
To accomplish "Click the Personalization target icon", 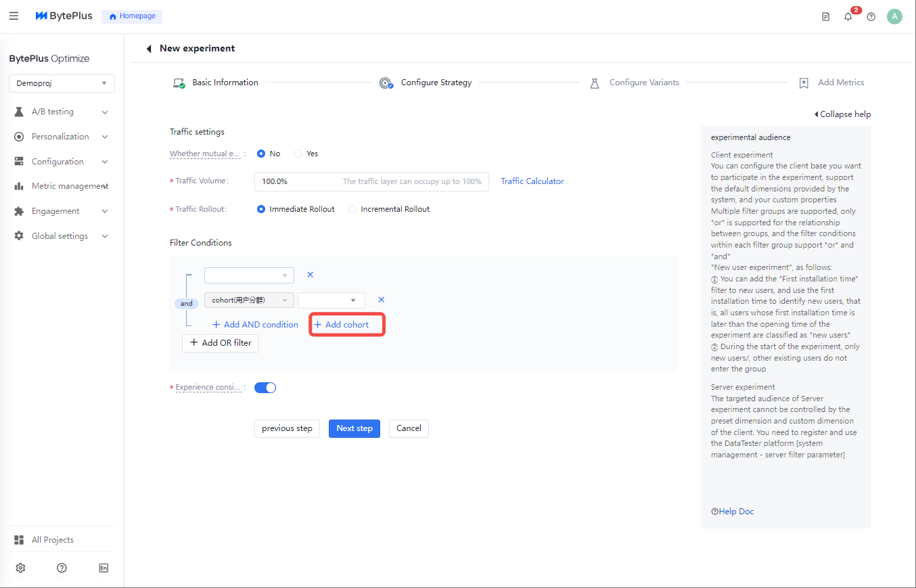I will point(19,137).
